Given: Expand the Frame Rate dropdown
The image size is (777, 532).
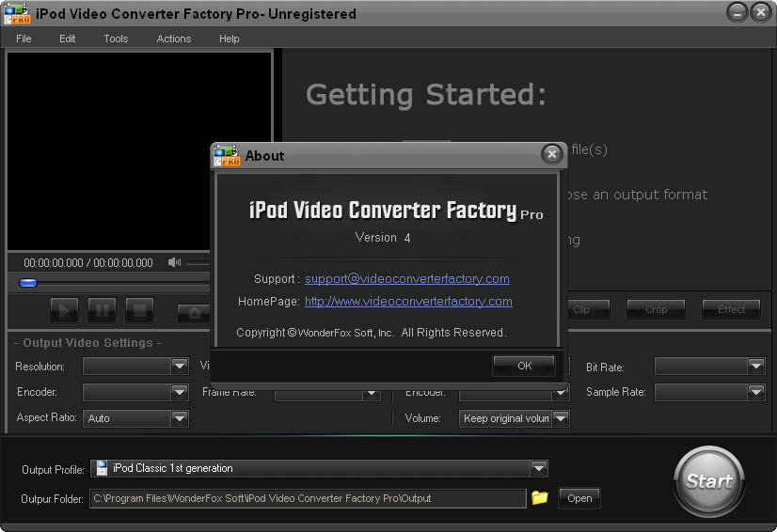Looking at the screenshot, I should click(x=372, y=394).
